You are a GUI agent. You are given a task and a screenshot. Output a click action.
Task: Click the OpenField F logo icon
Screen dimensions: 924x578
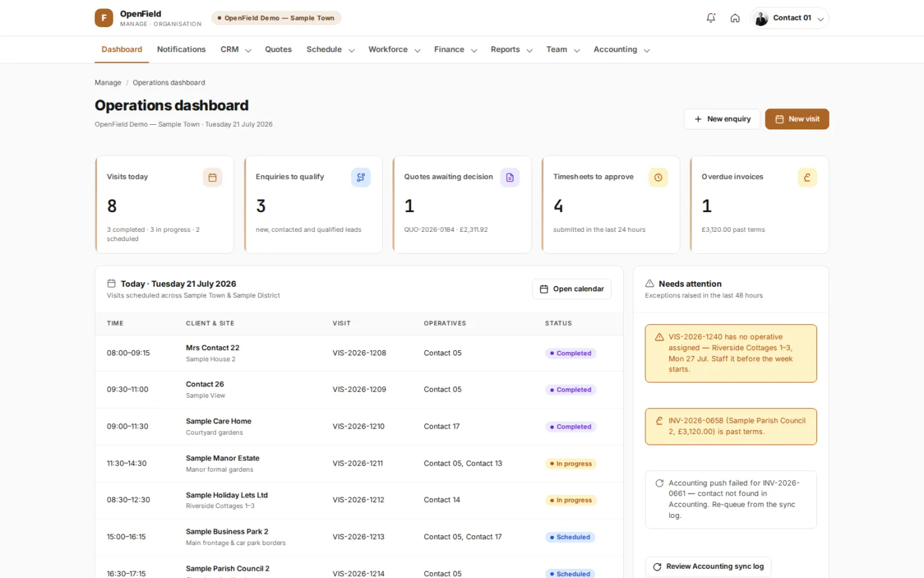[104, 18]
